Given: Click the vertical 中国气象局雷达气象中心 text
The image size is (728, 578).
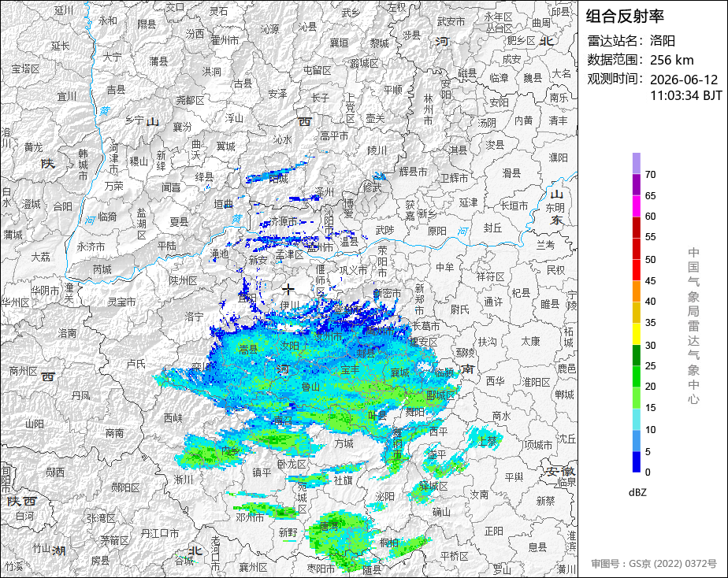Looking at the screenshot, I should [693, 326].
